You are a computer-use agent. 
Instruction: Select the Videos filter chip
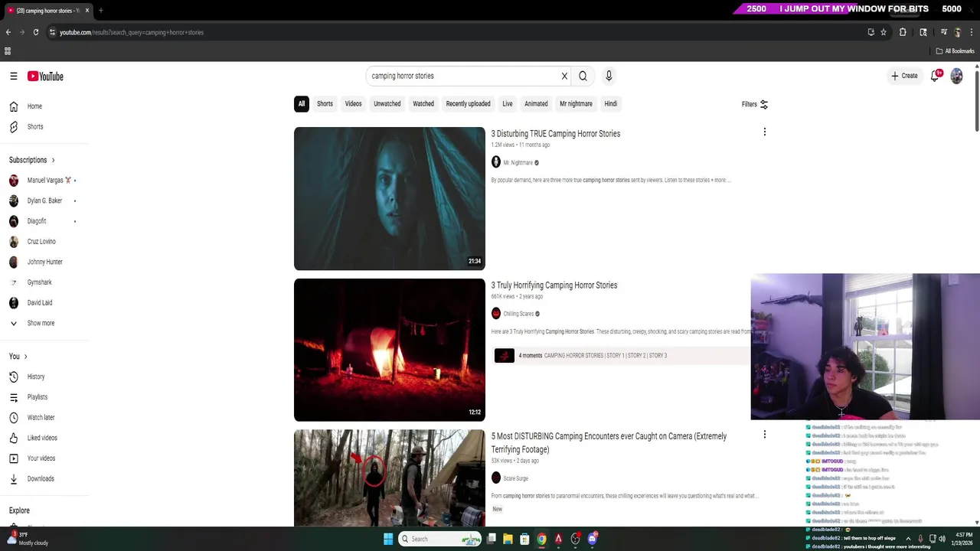(353, 104)
